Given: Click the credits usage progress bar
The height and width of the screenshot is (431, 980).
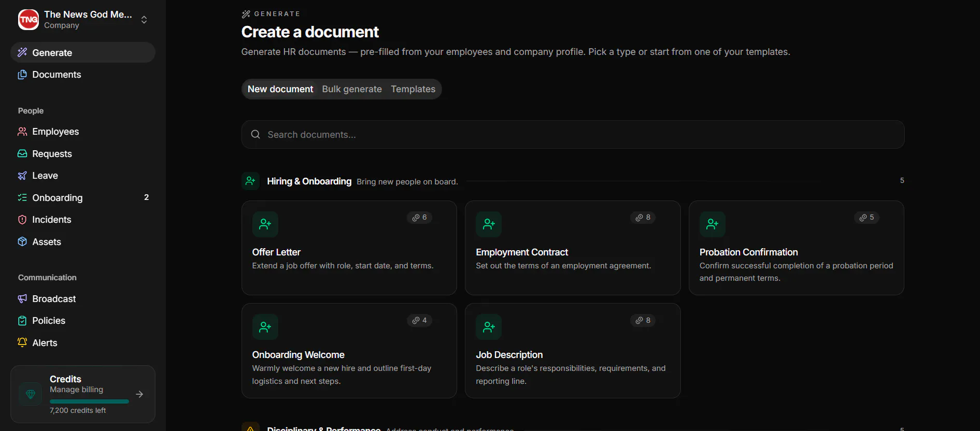Looking at the screenshot, I should click(89, 401).
